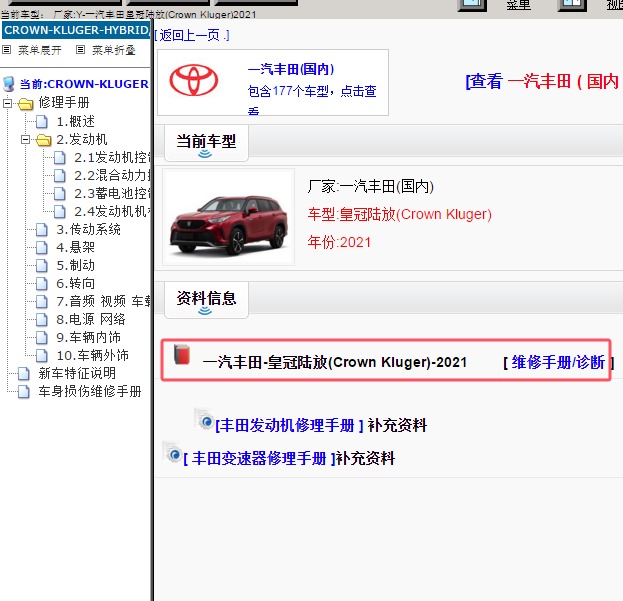The image size is (623, 601).
Task: Expand all menus with 菜单展开
Action: pos(40,50)
